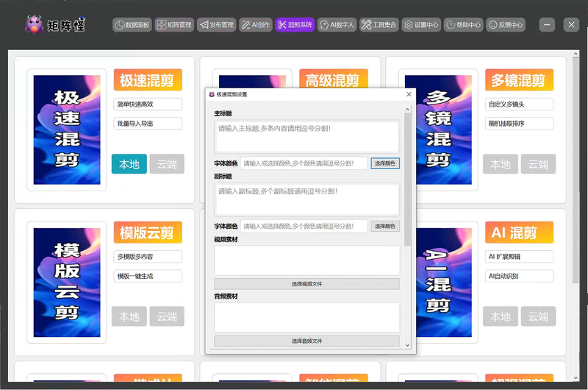The image size is (588, 390).
Task: Click the AI混剪 poster thumbnail
Action: click(444, 283)
